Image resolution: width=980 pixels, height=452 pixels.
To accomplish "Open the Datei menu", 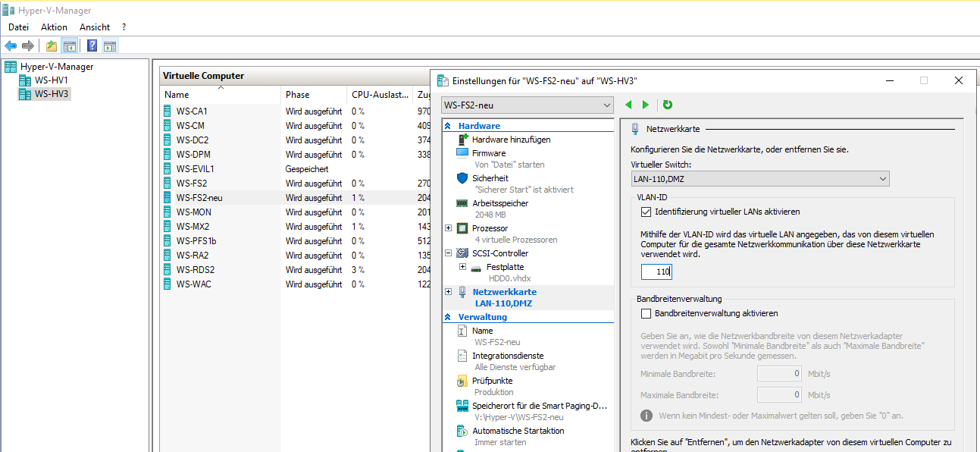I will [x=18, y=27].
